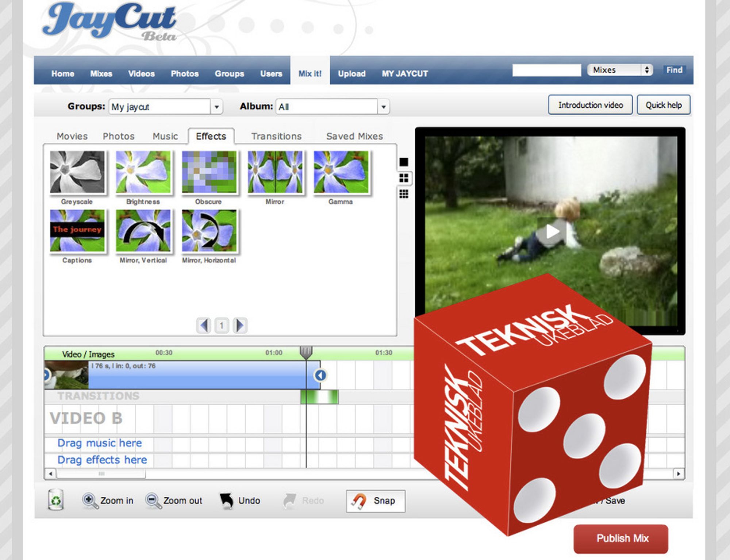Select the Mirror, Horizontal effect
The image size is (730, 560).
[x=209, y=231]
